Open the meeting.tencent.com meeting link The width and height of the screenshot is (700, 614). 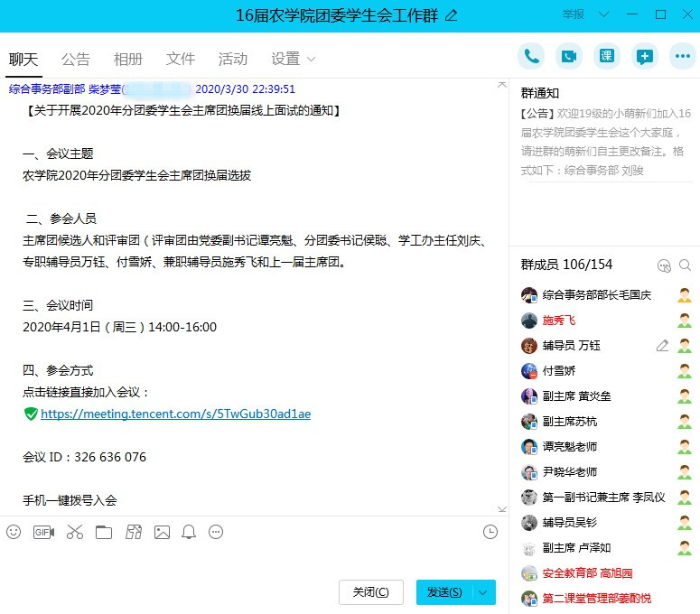click(175, 414)
